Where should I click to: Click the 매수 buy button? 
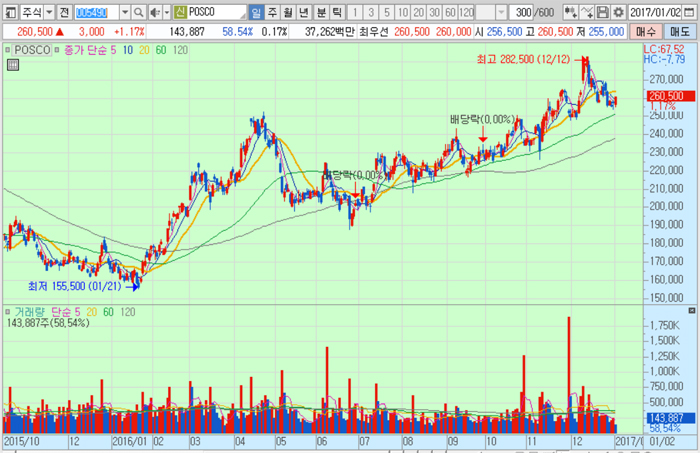646,32
